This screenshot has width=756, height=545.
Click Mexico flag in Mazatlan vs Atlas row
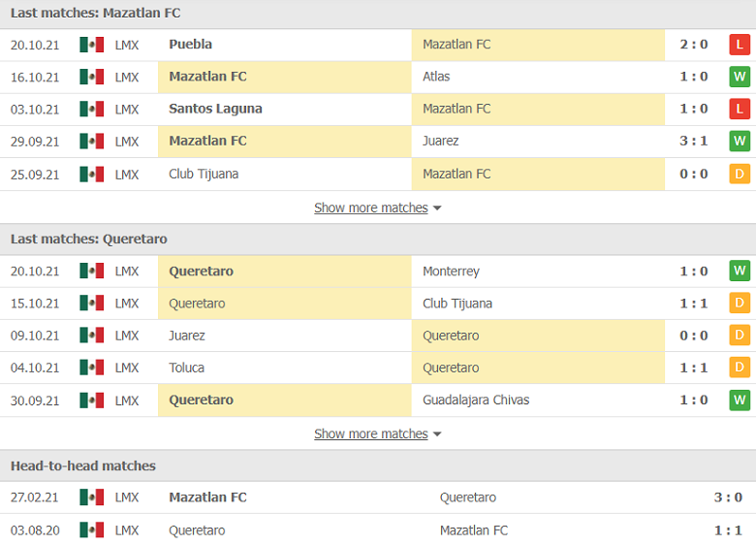click(x=92, y=77)
